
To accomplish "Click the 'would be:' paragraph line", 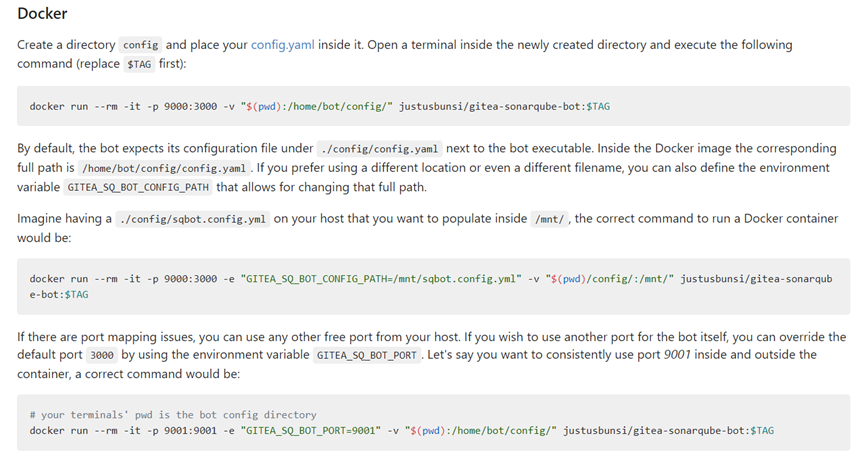I will pyautogui.click(x=44, y=238).
